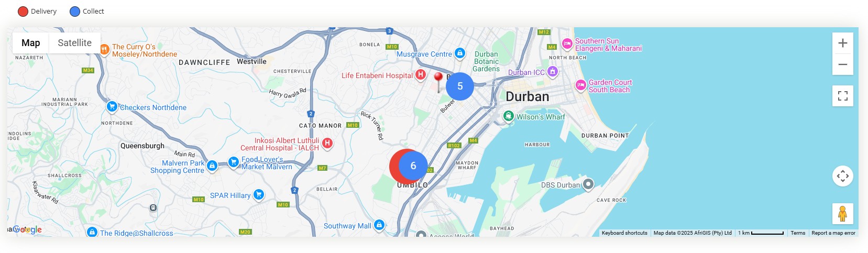Open the blue cluster labeled 6
The width and height of the screenshot is (868, 253).
tap(413, 166)
